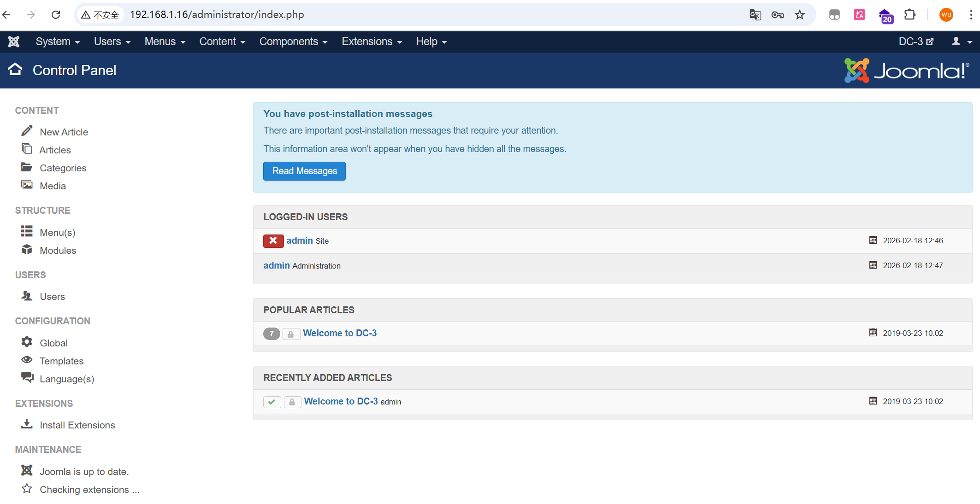
Task: Toggle published checkmark for Welcome to DC-3
Action: pos(272,402)
